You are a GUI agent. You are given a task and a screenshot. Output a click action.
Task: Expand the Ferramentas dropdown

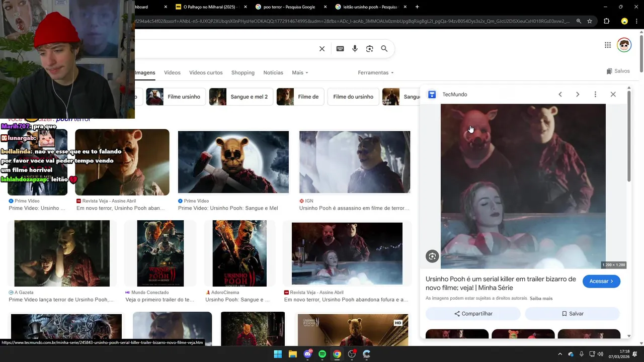coord(376,73)
